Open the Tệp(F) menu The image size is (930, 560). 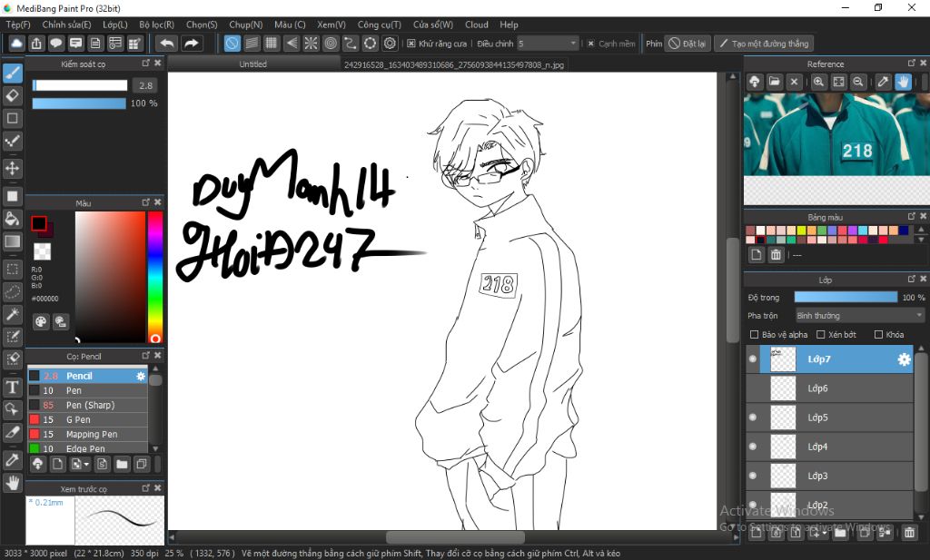click(18, 25)
